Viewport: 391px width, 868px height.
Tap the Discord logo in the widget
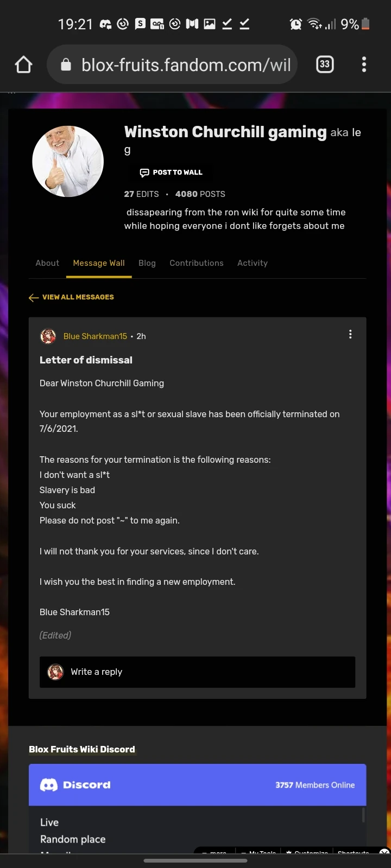click(49, 785)
